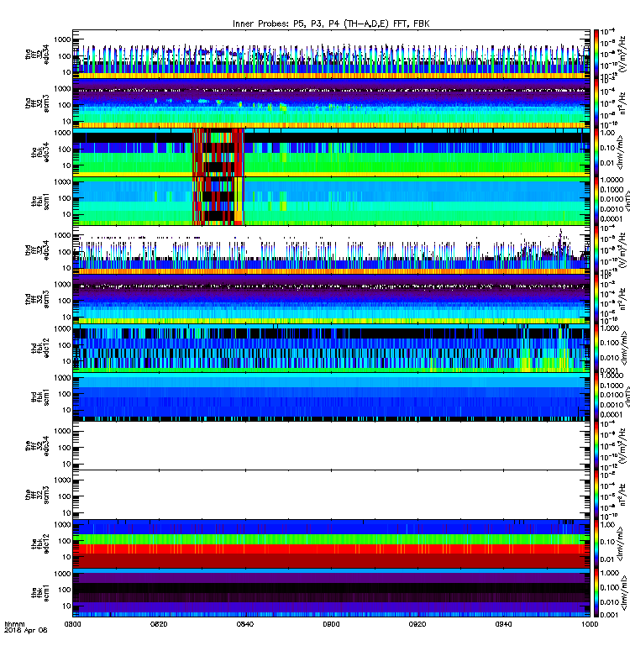The width and height of the screenshot is (630, 672).
Task: Click the "the fff 32 scm3" panel label
Action: pos(37,495)
